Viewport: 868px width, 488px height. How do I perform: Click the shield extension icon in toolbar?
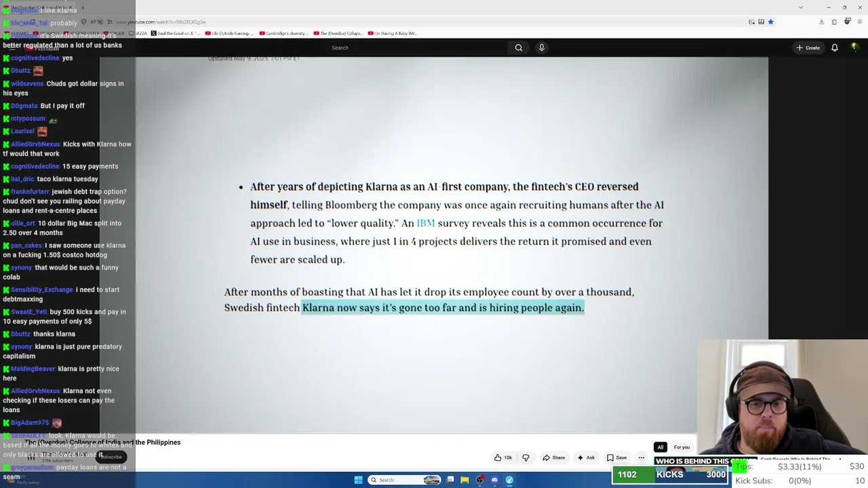847,22
